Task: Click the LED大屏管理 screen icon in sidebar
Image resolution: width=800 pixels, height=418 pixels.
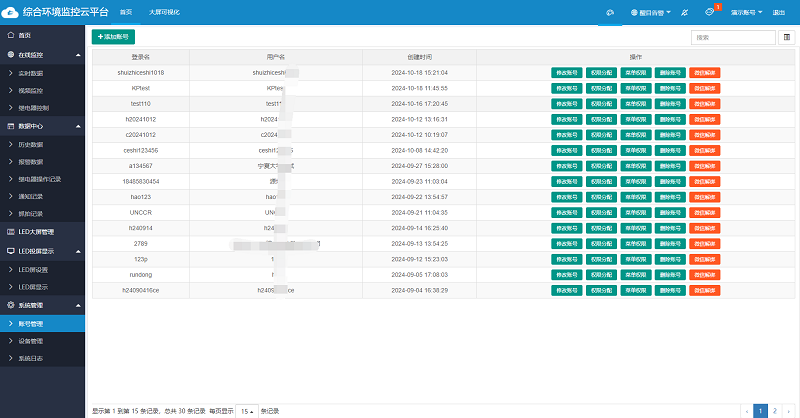Action: [x=10, y=231]
